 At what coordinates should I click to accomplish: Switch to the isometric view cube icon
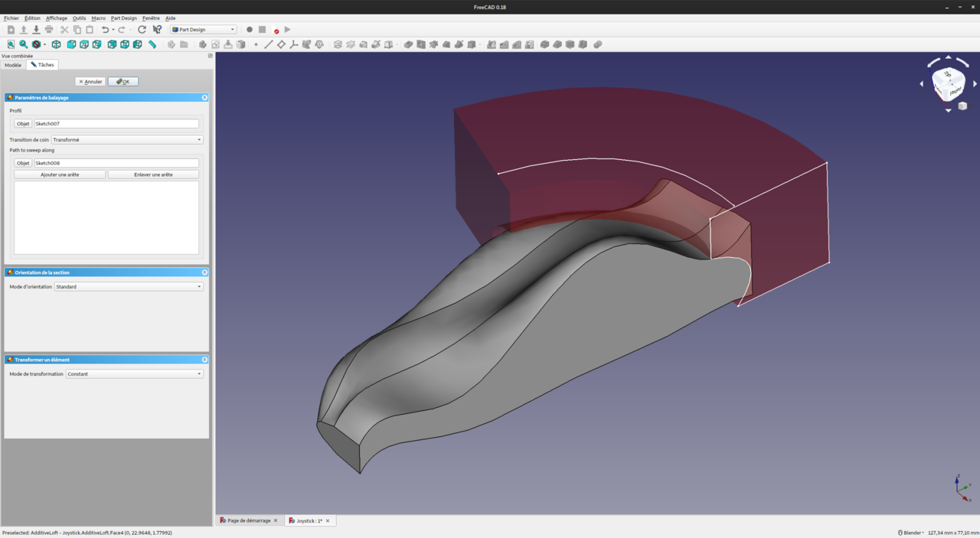tap(56, 44)
